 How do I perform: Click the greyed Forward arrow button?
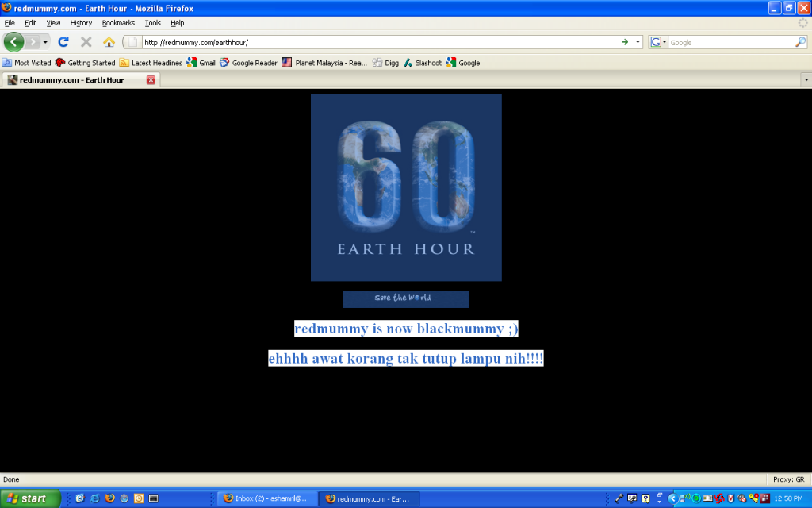[33, 42]
